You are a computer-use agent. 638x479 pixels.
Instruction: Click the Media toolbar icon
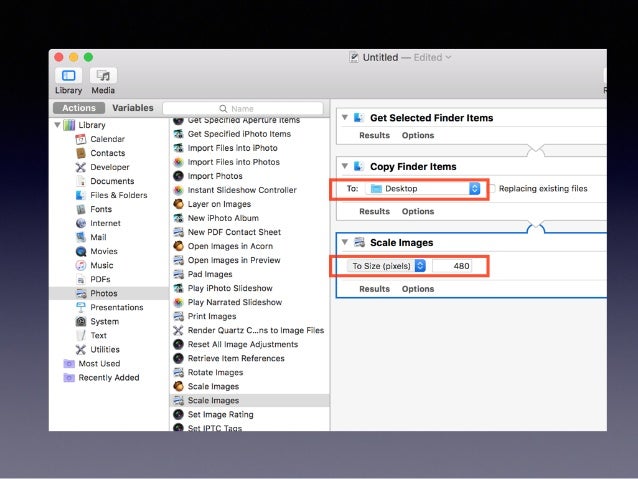[x=103, y=76]
